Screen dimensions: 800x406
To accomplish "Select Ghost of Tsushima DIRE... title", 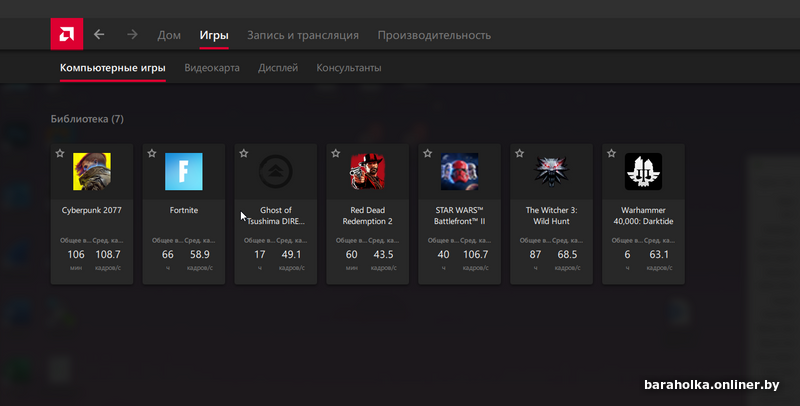I will pos(276,216).
